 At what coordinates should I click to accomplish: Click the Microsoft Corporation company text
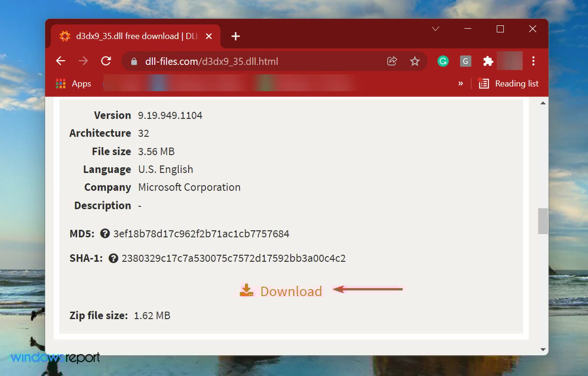[x=189, y=188]
